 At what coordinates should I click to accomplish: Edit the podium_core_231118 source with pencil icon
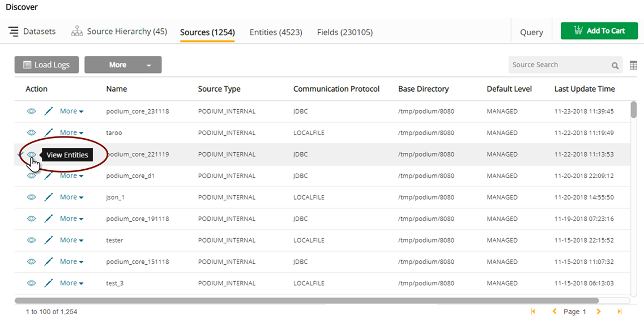click(x=49, y=111)
